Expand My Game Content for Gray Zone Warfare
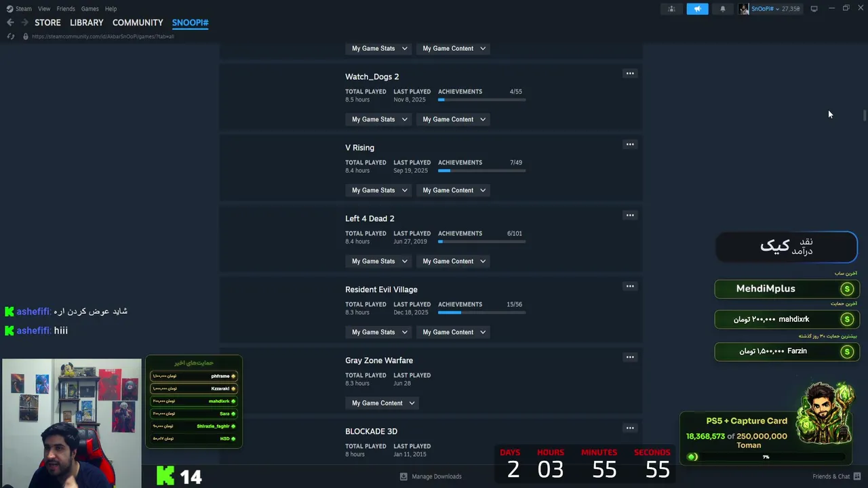This screenshot has height=488, width=868. [383, 403]
